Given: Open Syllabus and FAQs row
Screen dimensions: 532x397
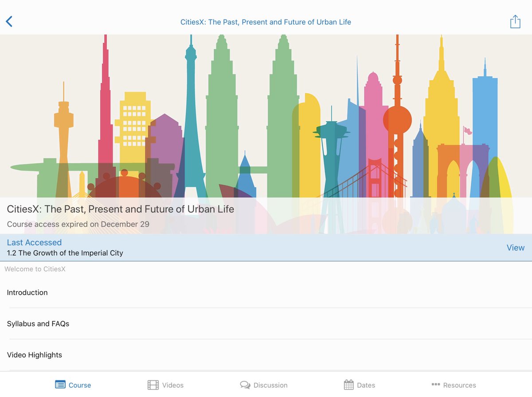Looking at the screenshot, I should pos(266,323).
